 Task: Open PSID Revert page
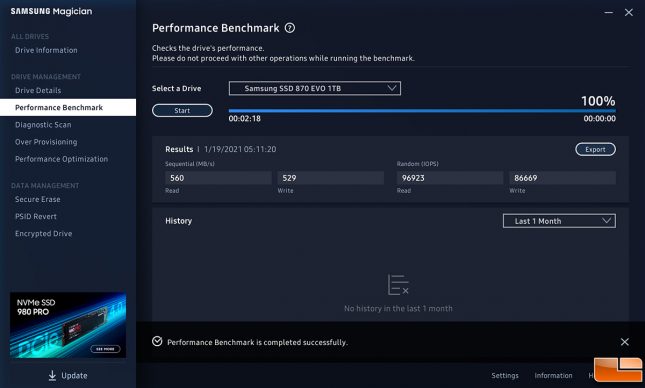[36, 216]
